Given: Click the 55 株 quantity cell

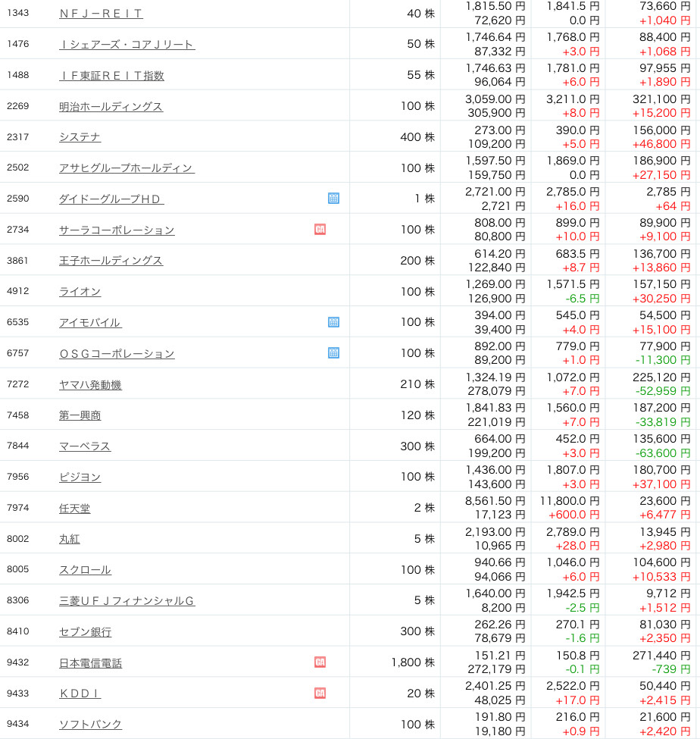Looking at the screenshot, I should pos(422,74).
